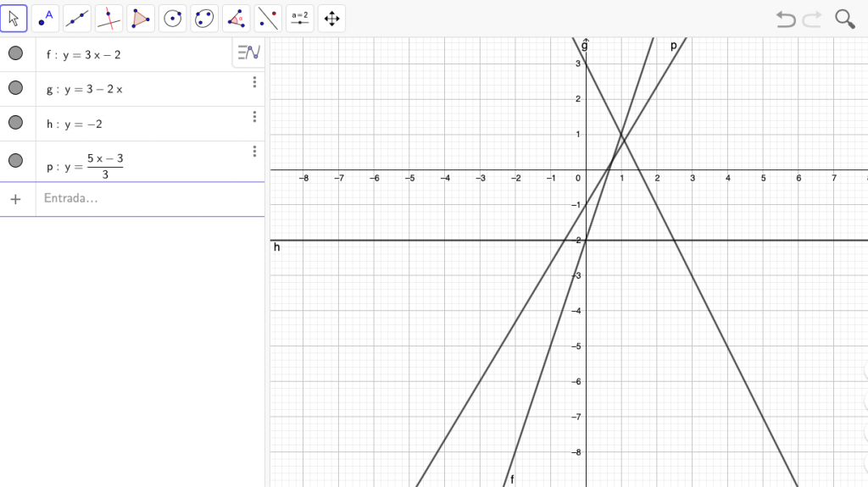
Task: Toggle visibility of line f: y = 3x − 2
Action: point(15,54)
